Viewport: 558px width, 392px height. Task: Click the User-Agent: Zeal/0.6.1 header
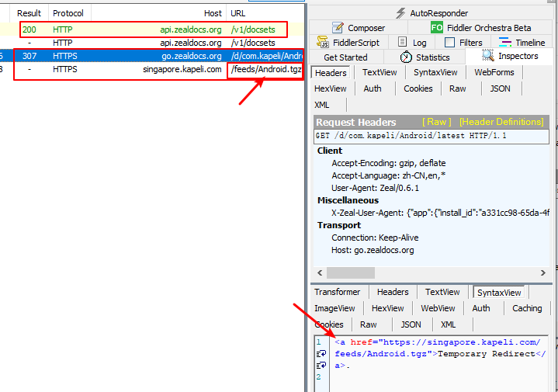(x=375, y=188)
